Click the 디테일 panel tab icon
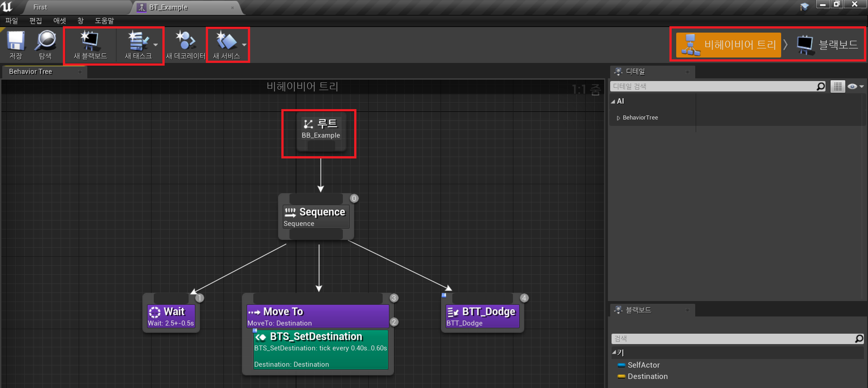 pyautogui.click(x=618, y=72)
